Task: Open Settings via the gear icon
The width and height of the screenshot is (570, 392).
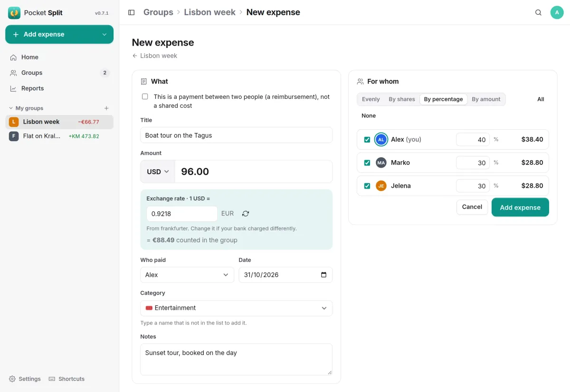Action: point(13,379)
